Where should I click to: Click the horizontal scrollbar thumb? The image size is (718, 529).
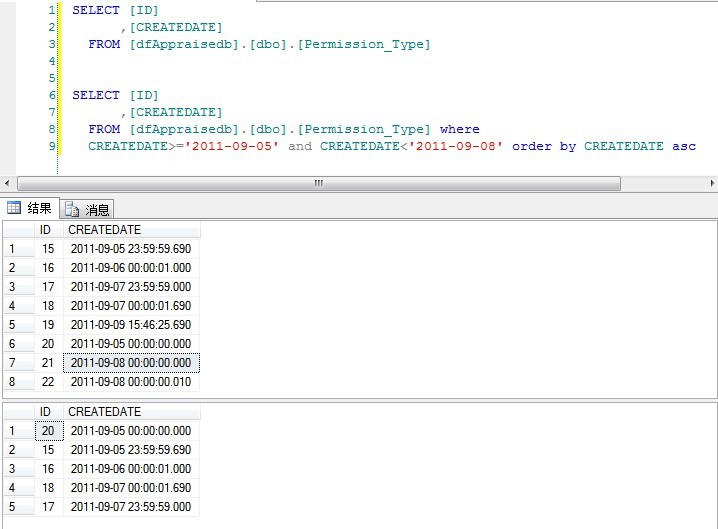pyautogui.click(x=319, y=183)
